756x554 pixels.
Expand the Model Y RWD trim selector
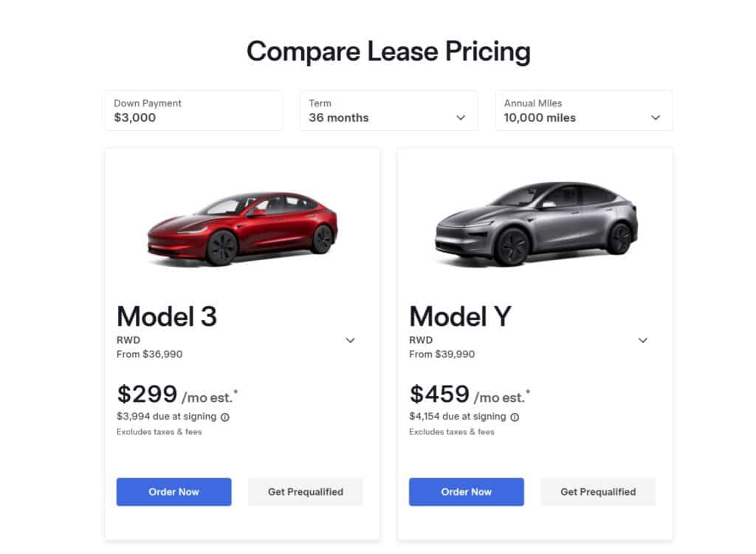coord(643,340)
